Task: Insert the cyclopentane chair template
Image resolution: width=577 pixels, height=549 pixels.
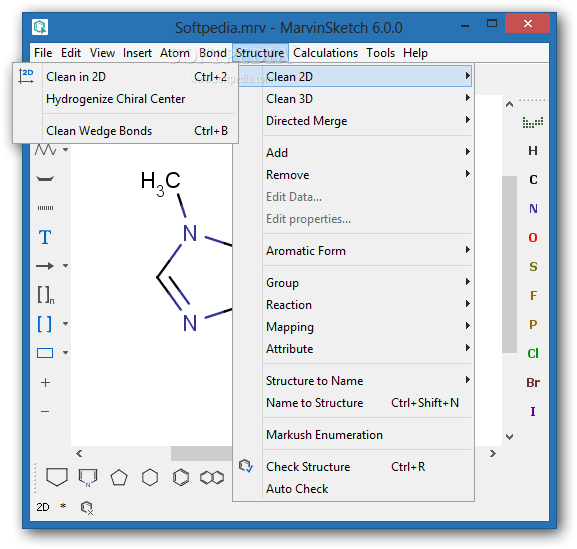Action: coord(57,477)
